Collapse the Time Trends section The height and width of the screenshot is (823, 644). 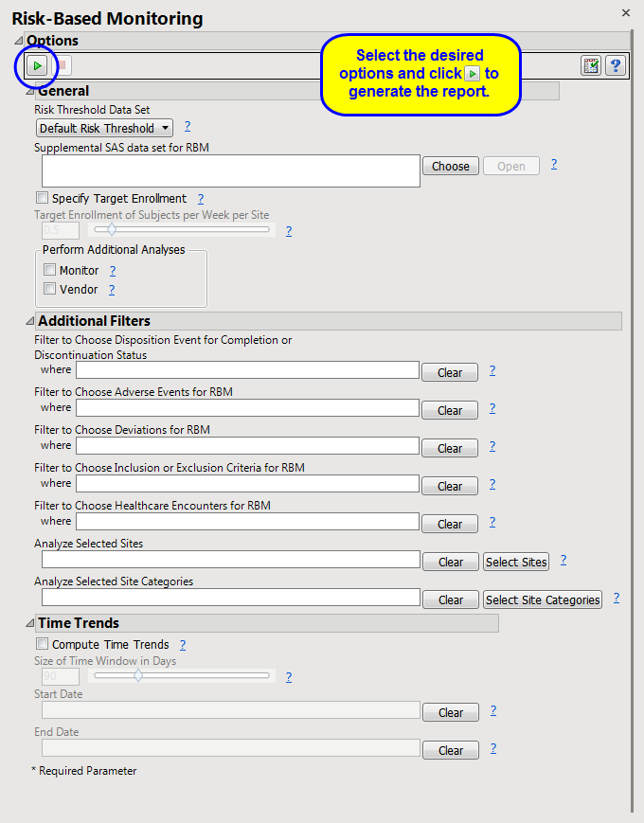[30, 623]
